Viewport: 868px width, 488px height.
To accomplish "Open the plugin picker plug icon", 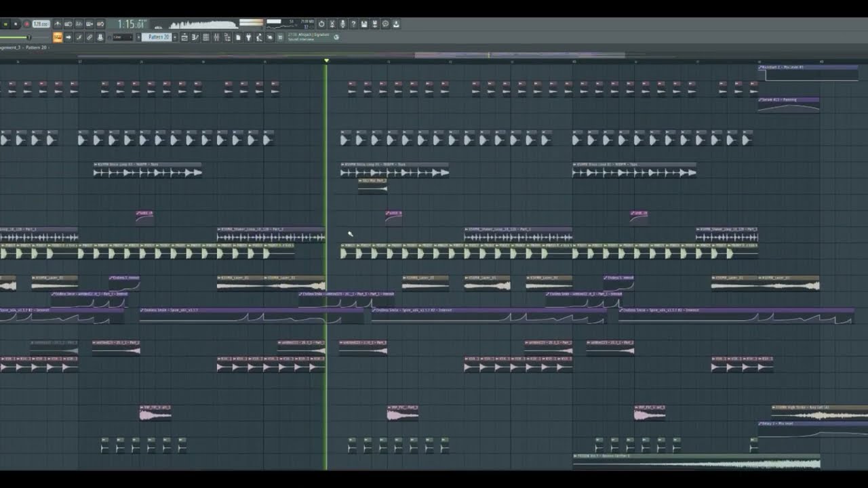I will [249, 37].
